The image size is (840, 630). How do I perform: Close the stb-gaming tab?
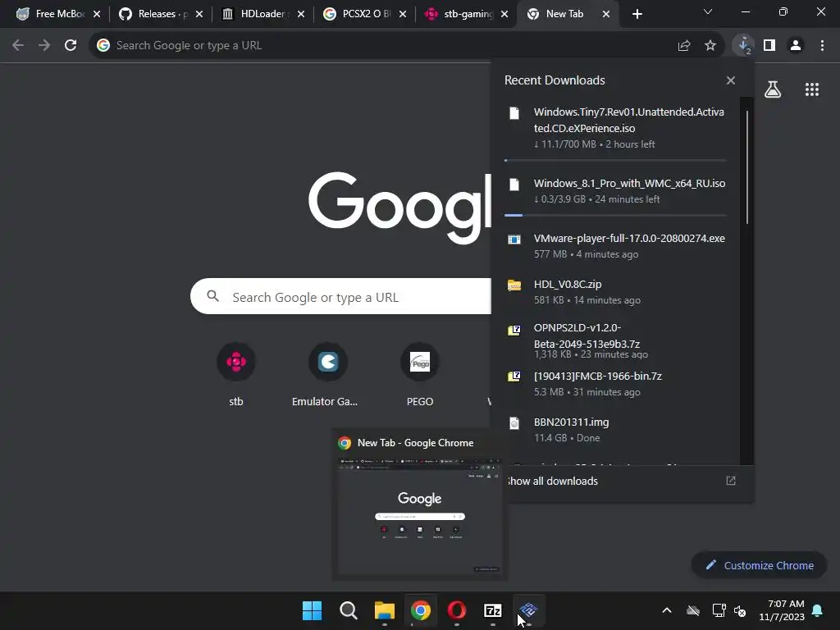[504, 14]
